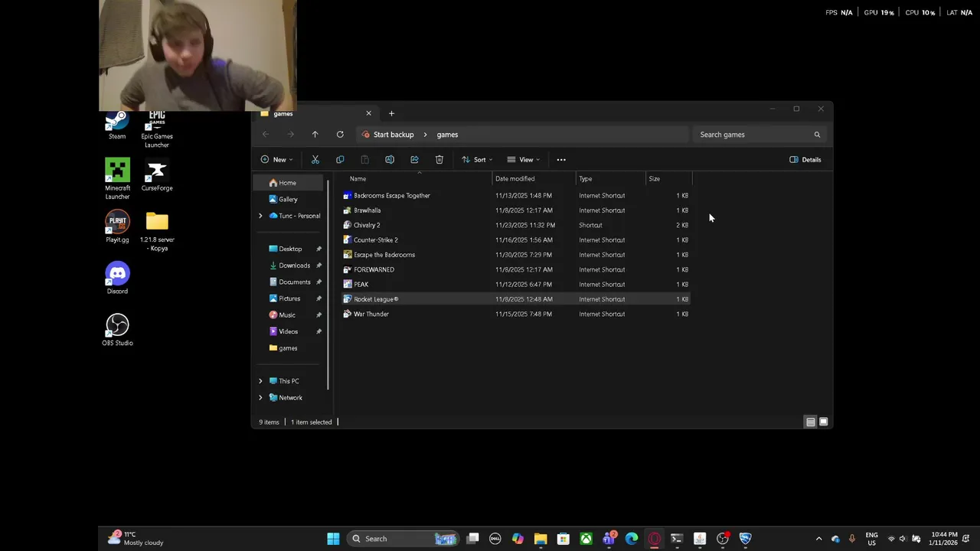Click games breadcrumb in address bar

447,135
